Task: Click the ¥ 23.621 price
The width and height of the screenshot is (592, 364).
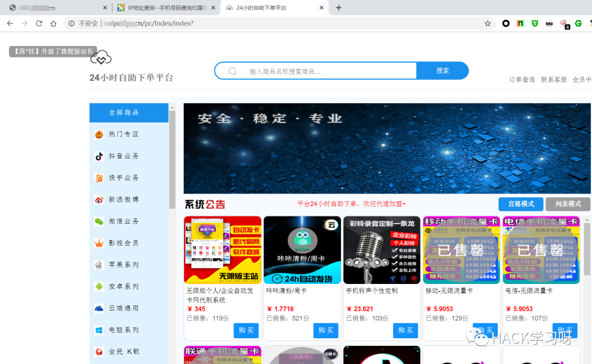Action: point(360,309)
